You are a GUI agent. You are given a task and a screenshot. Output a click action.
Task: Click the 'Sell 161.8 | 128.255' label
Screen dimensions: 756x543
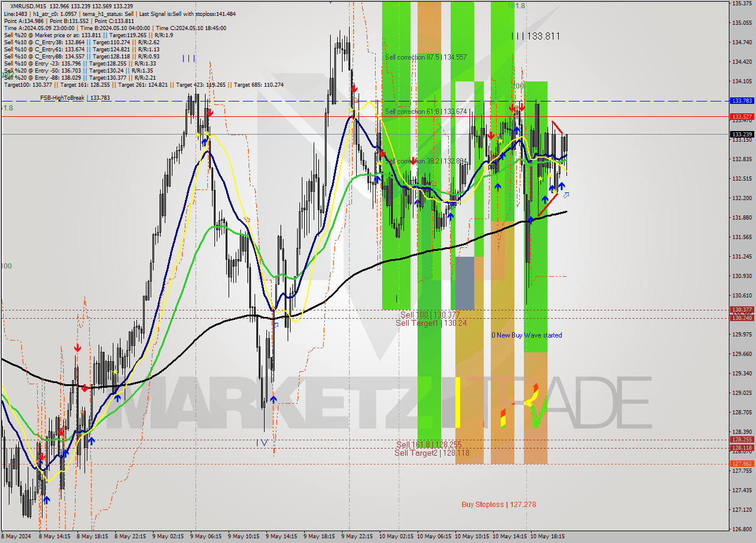[429, 444]
